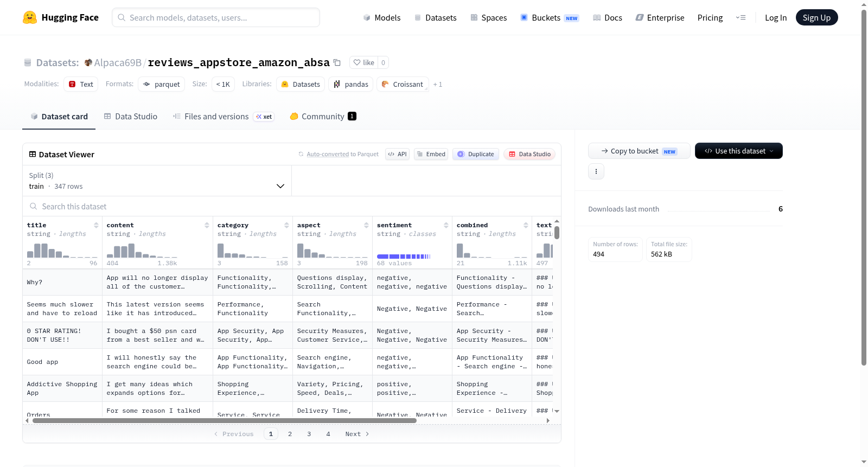Go to page 2 of the table
The width and height of the screenshot is (868, 467).
pos(290,434)
